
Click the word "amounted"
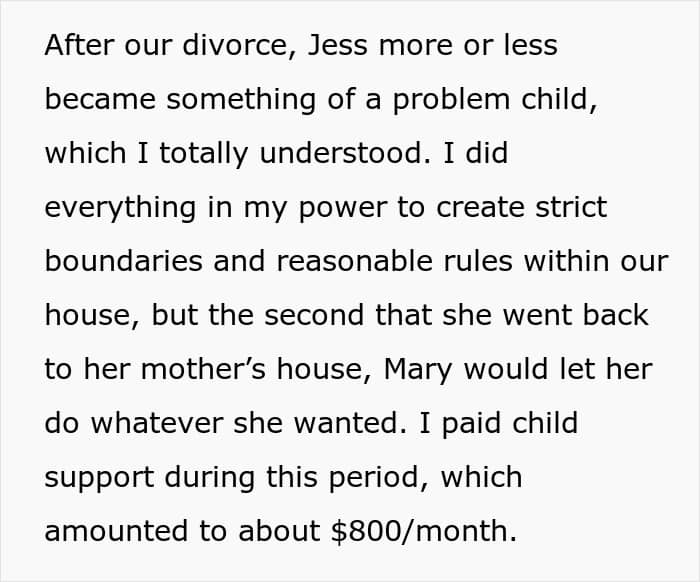pos(117,531)
